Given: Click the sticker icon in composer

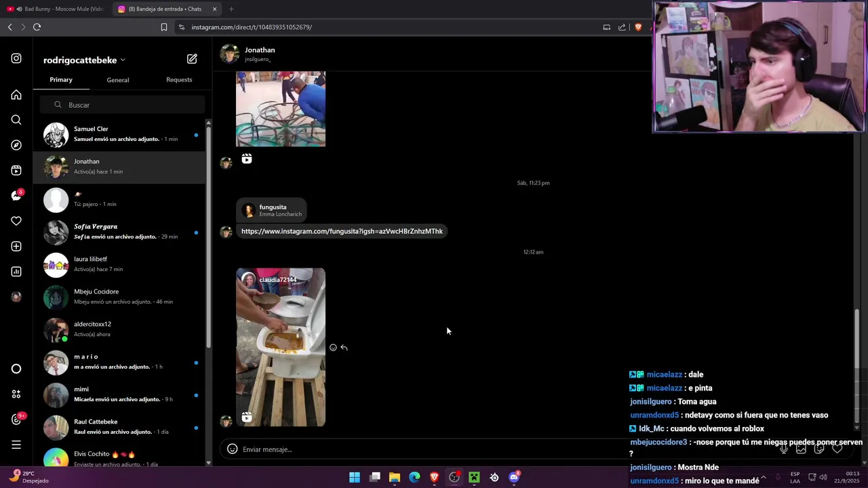Looking at the screenshot, I should click(x=819, y=449).
